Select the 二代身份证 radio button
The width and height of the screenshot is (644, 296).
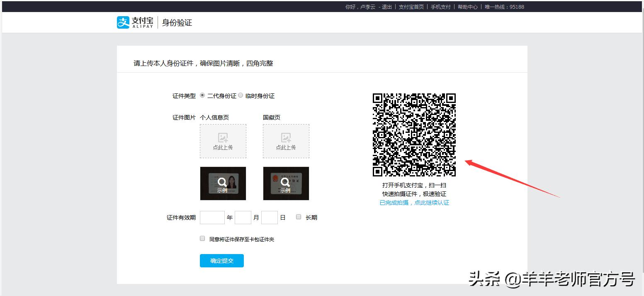[202, 95]
